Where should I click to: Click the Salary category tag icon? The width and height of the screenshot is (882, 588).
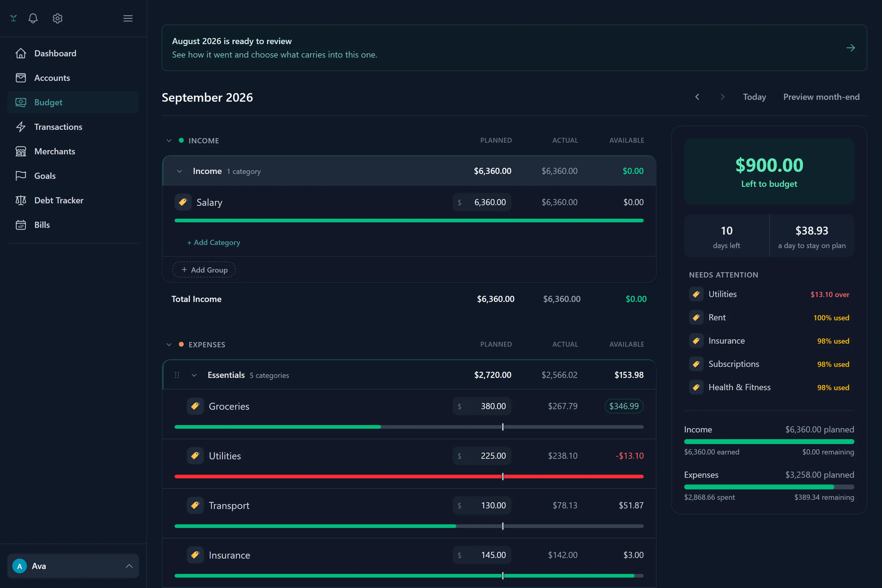point(183,202)
